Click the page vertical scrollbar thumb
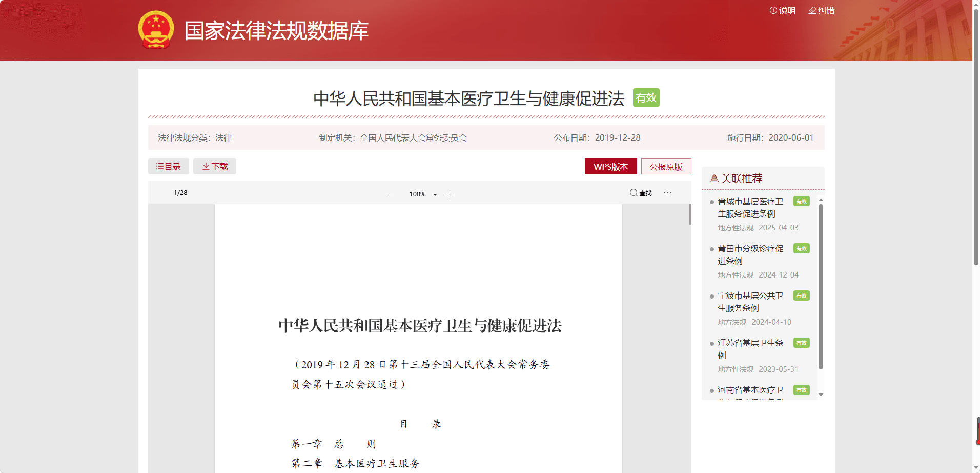 [x=976, y=137]
